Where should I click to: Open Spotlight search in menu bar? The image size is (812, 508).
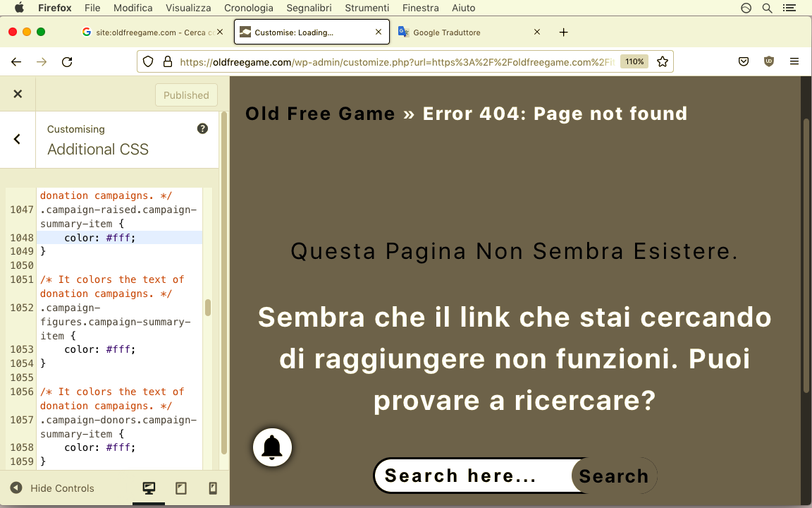coord(768,8)
